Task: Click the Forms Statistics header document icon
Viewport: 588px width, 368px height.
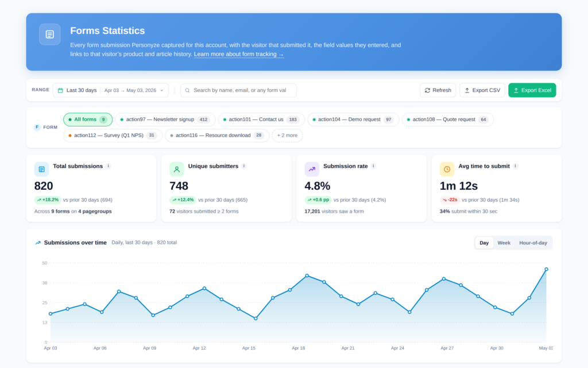Action: [50, 34]
